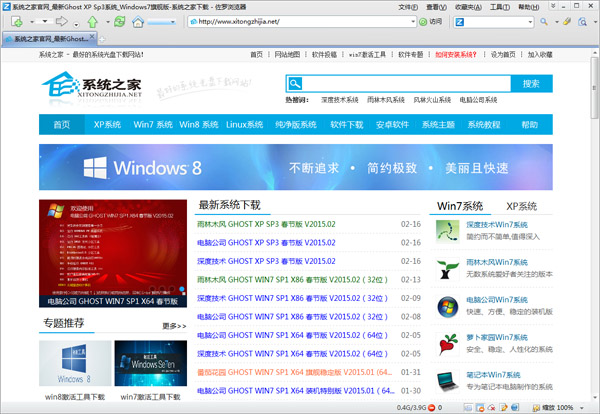Click the green refresh icon
Image resolution: width=600 pixels, height=414 pixels.
[x=119, y=21]
